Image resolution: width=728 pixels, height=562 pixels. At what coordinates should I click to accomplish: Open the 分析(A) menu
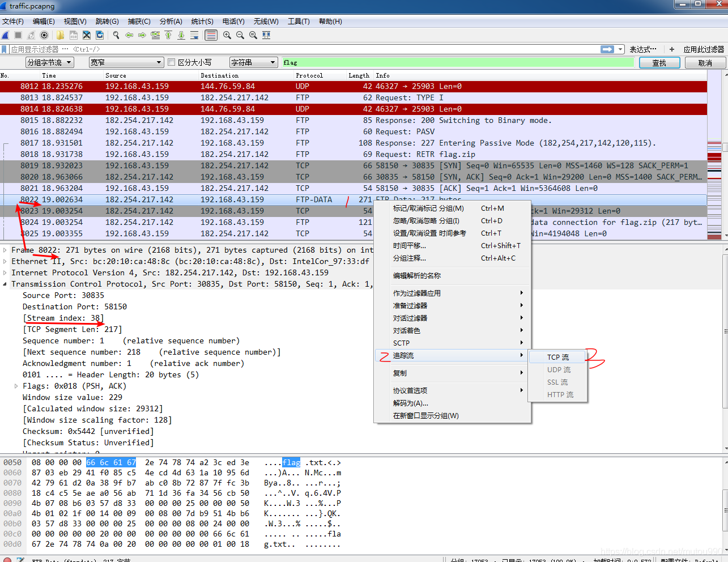click(171, 22)
